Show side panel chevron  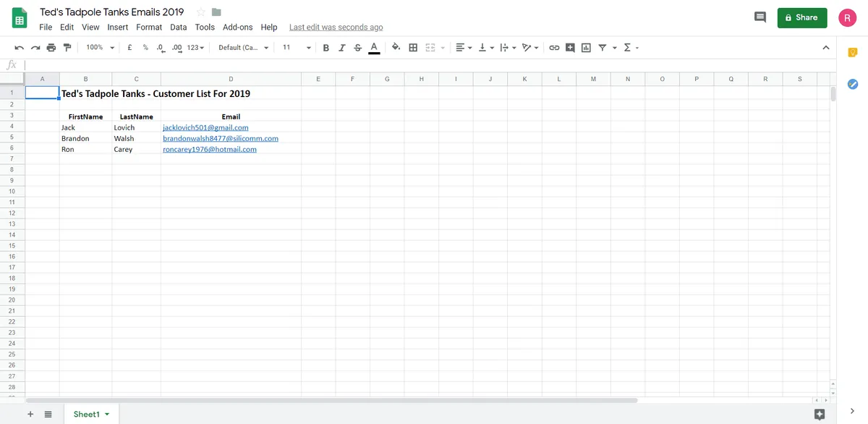tap(852, 411)
